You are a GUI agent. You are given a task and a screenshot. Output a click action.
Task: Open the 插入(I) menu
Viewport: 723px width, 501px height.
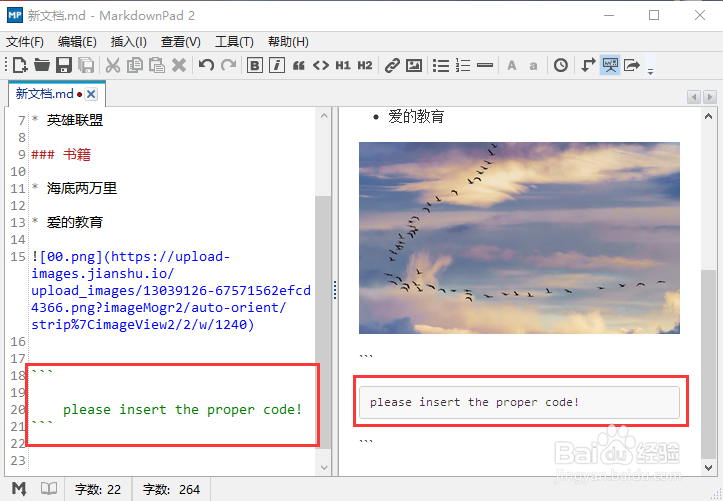click(129, 42)
